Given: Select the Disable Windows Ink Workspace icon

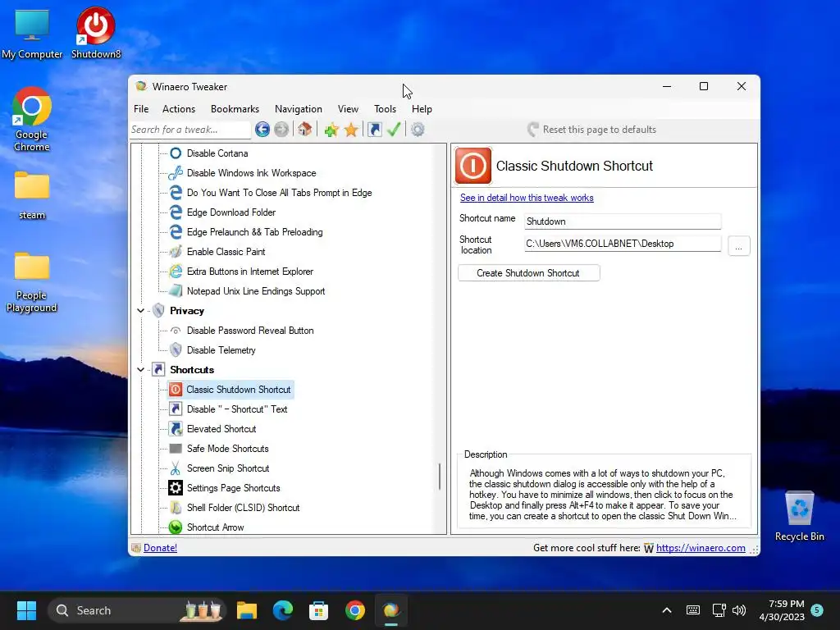Looking at the screenshot, I should (176, 173).
